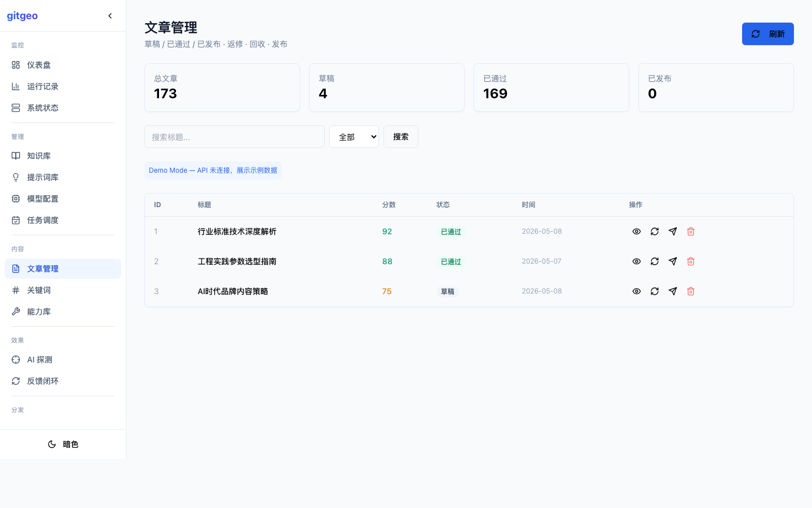Open 能力库 in the sidebar
The image size is (812, 508).
click(x=63, y=312)
